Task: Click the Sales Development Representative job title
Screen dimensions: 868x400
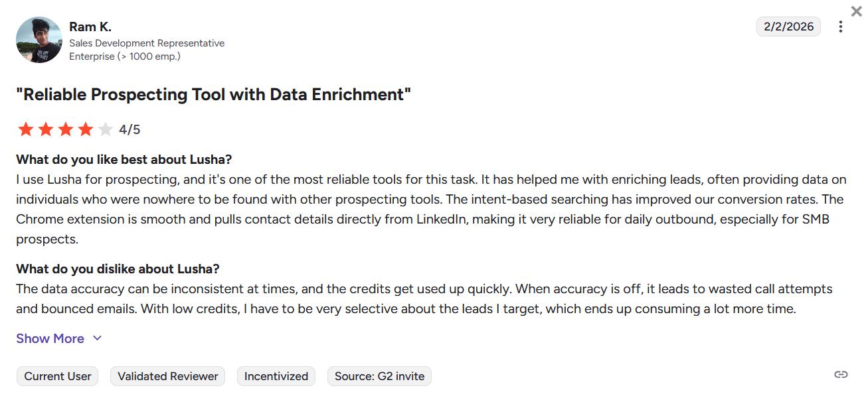Action: pyautogui.click(x=147, y=43)
